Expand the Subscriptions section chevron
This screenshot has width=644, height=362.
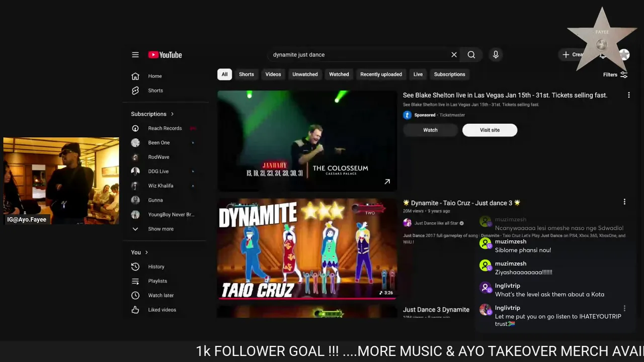pyautogui.click(x=172, y=114)
